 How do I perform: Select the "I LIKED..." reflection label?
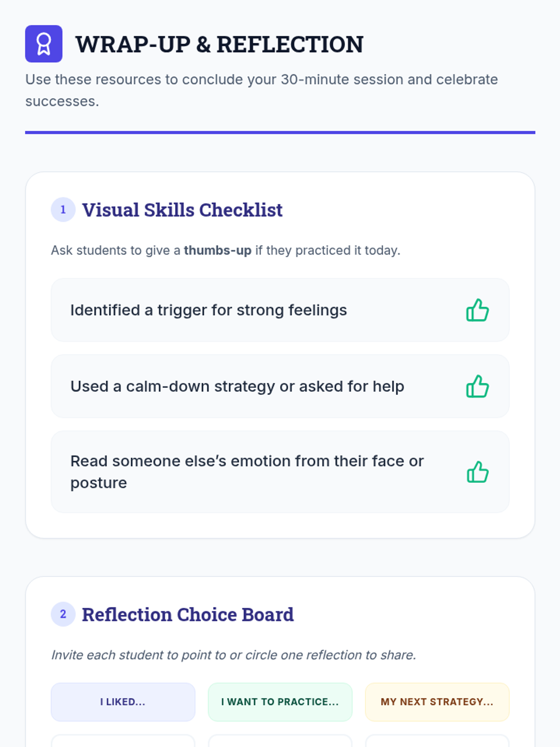123,702
